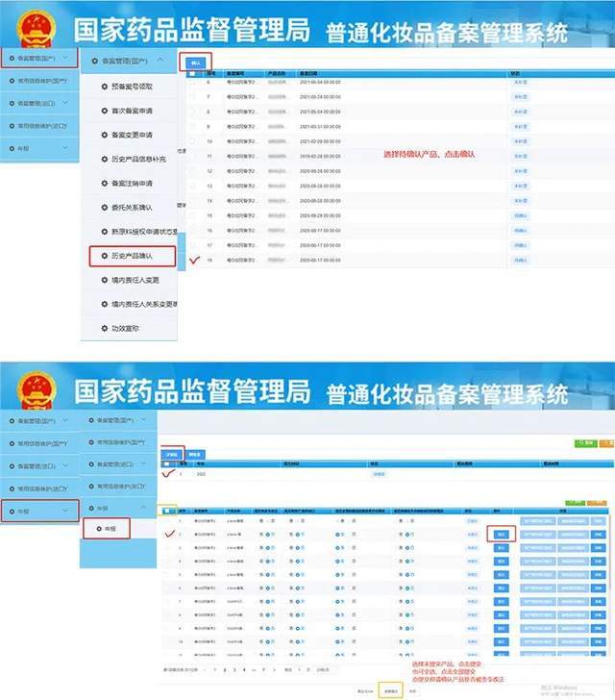Click gear icon of 常用信息维护(进口) in upper screenshot sidebar
Viewport: 615px width, 700px height.
(12, 126)
